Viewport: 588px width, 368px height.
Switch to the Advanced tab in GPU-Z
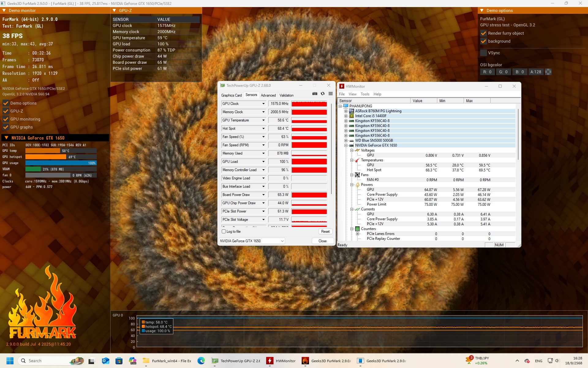(268, 95)
